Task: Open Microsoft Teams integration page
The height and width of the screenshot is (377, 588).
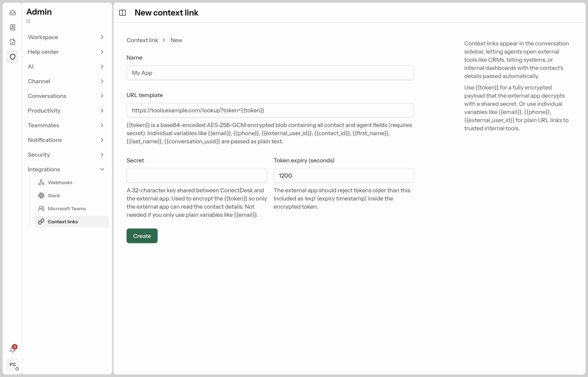Action: pos(72,209)
